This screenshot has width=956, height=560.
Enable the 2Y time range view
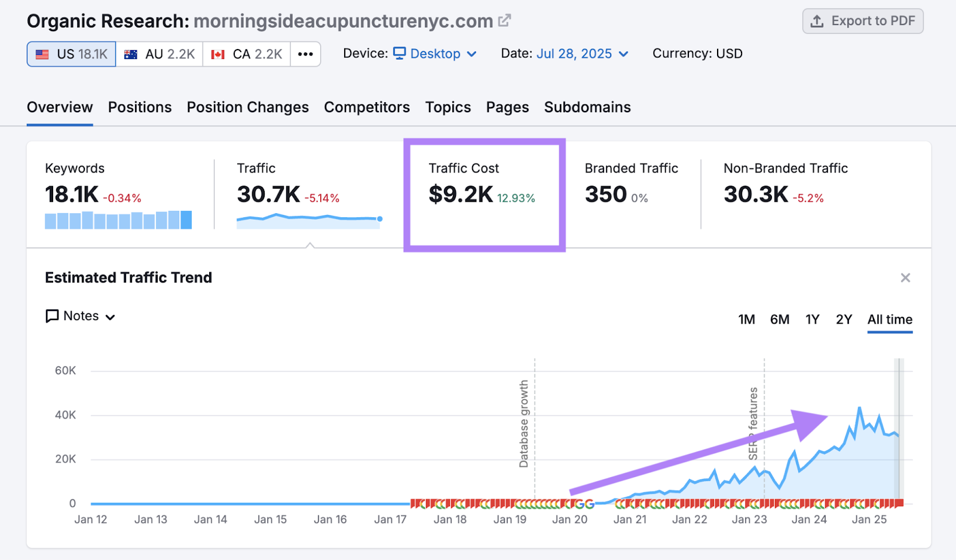[x=844, y=319]
